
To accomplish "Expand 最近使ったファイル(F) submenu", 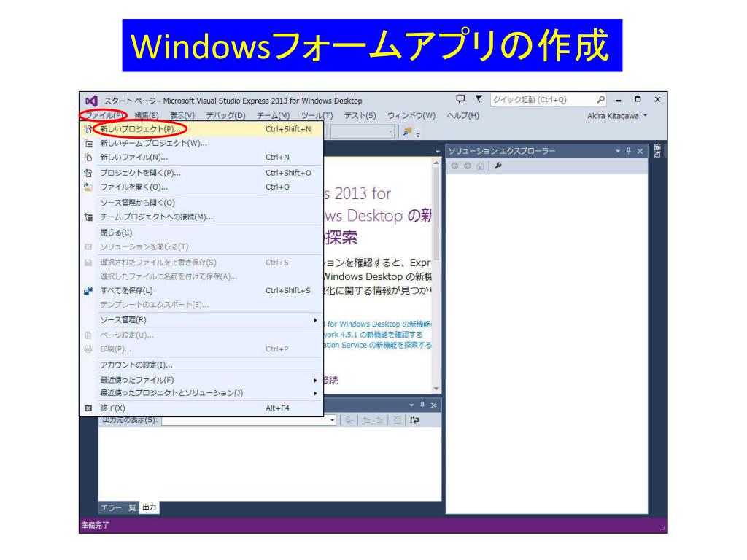I will coord(203,380).
